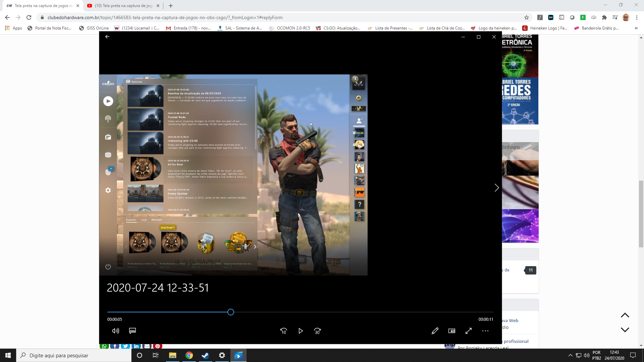This screenshot has height=362, width=644.
Task: Click the Eletrônica book ad thumbnail
Action: pos(520,56)
